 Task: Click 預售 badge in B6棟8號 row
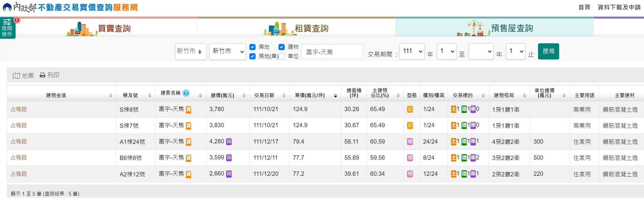click(x=188, y=158)
